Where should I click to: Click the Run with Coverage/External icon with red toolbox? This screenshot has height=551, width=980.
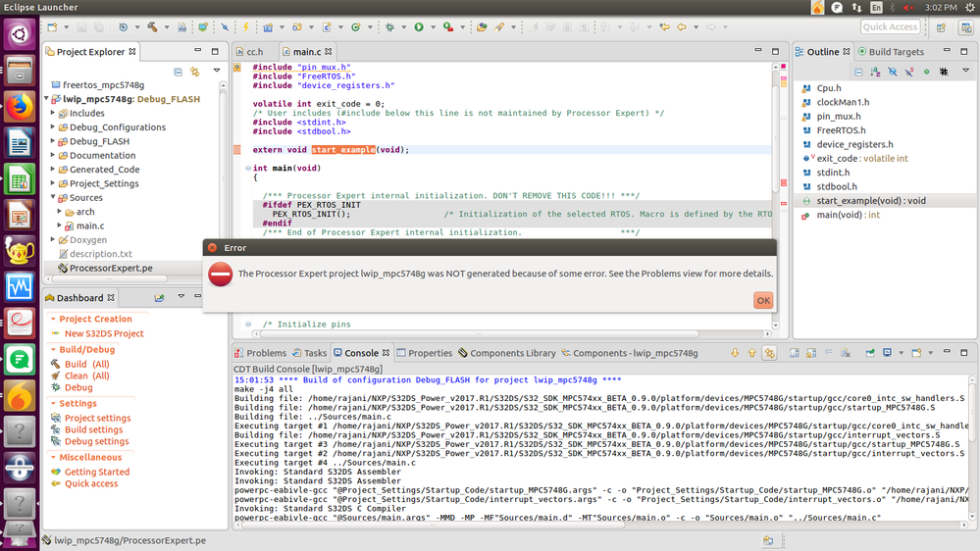pos(448,26)
